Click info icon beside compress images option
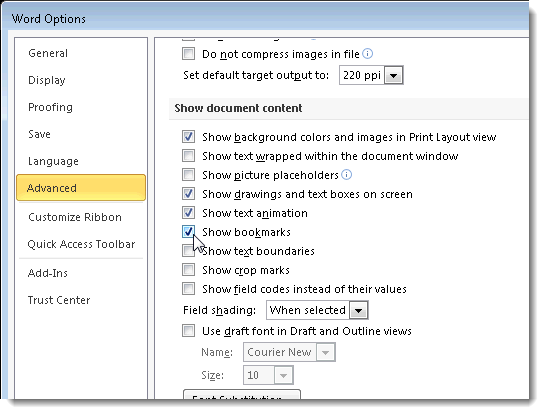Image resolution: width=544 pixels, height=414 pixels. tap(367, 54)
